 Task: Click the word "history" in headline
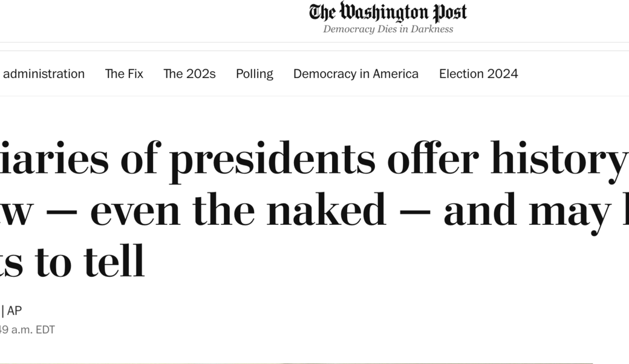[558, 159]
